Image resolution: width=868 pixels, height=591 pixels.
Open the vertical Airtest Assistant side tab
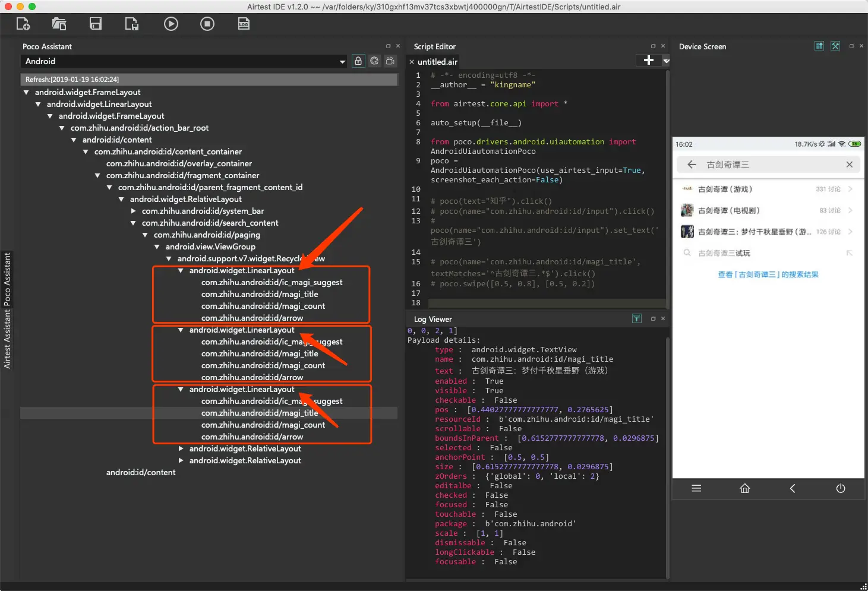pos(7,339)
